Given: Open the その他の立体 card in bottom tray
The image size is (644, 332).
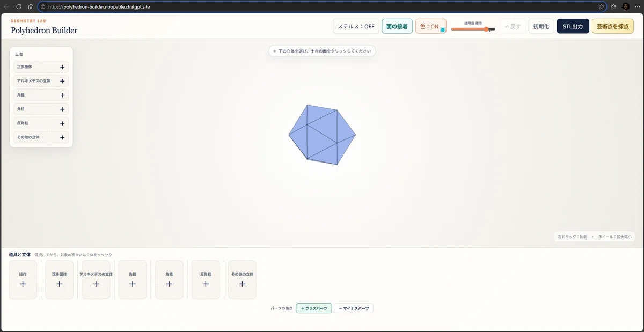Looking at the screenshot, I should pos(242,279).
